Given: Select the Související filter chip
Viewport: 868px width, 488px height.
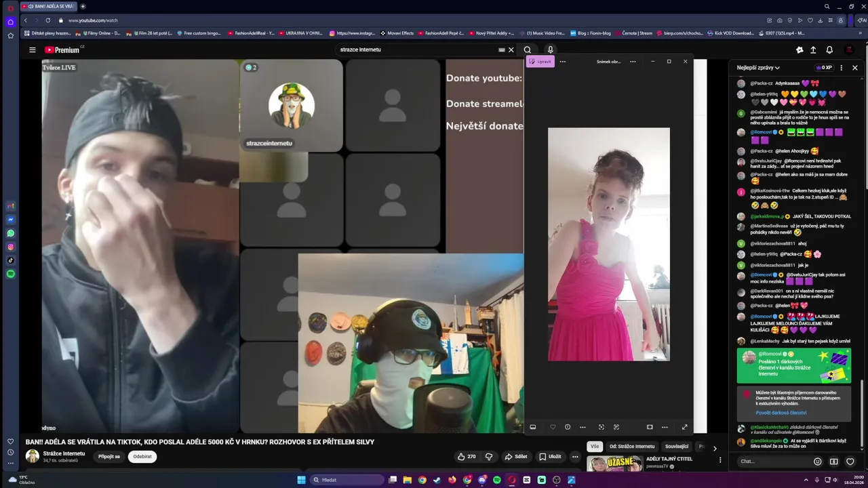Looking at the screenshot, I should coord(677,447).
